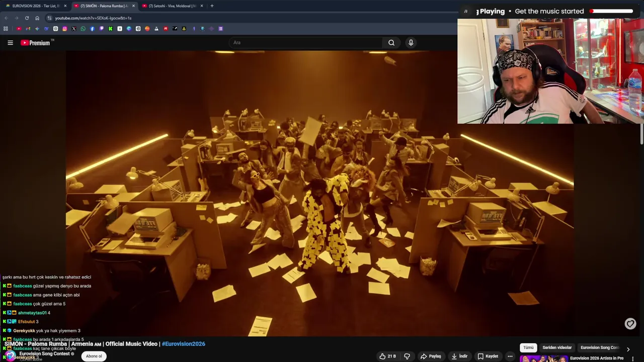Screen dimensions: 644x362
Task: Open the YouTube bookmark in bookmarks bar
Action: click(x=19, y=29)
